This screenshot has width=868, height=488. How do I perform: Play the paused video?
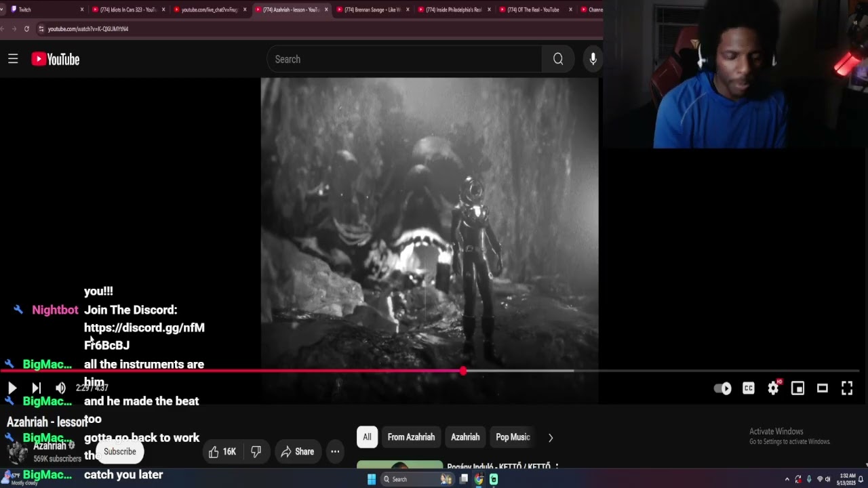[12, 388]
